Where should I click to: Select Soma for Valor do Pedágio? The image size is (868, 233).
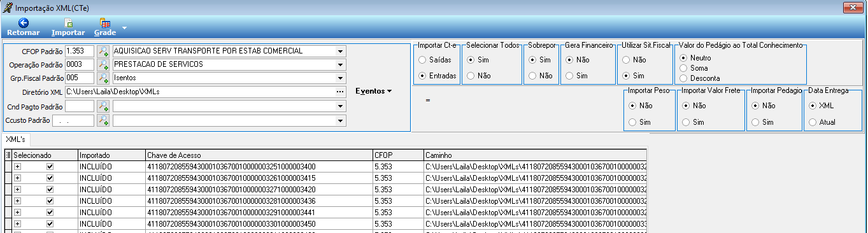click(x=683, y=67)
